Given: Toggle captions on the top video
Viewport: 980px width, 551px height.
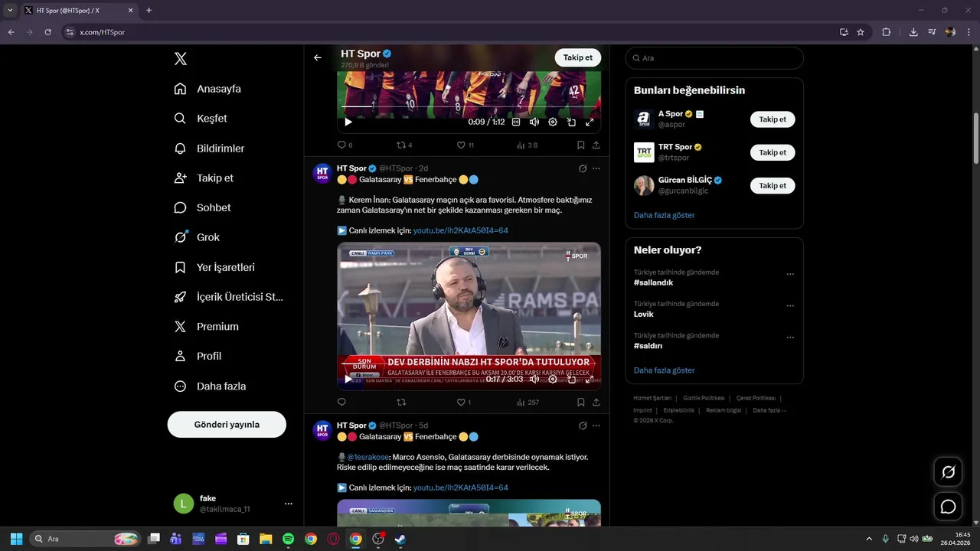Looking at the screenshot, I should 516,122.
